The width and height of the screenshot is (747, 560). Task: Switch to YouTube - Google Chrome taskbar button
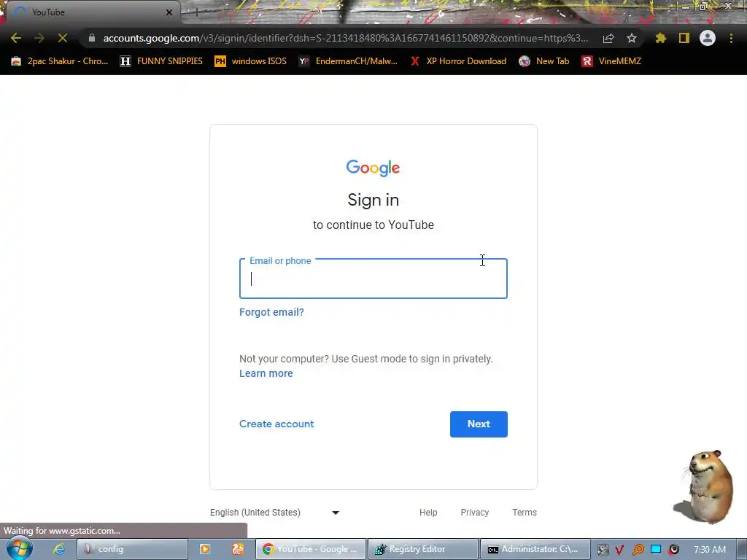coord(311,549)
